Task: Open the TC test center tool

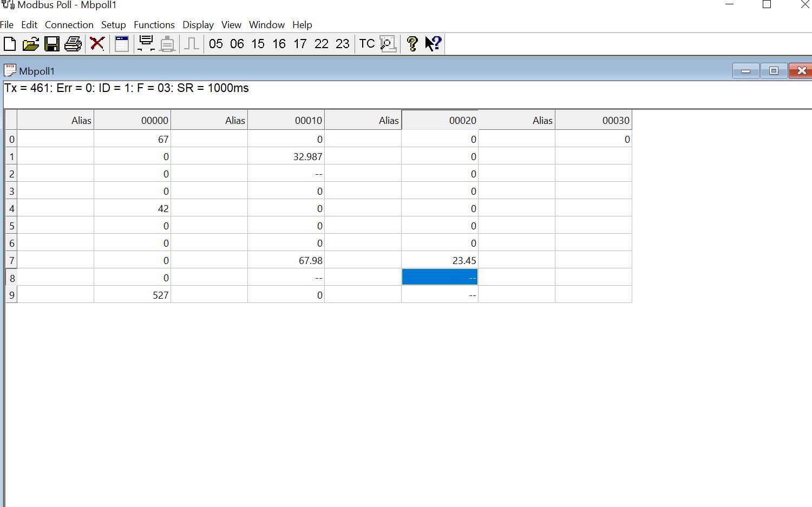Action: coord(367,44)
